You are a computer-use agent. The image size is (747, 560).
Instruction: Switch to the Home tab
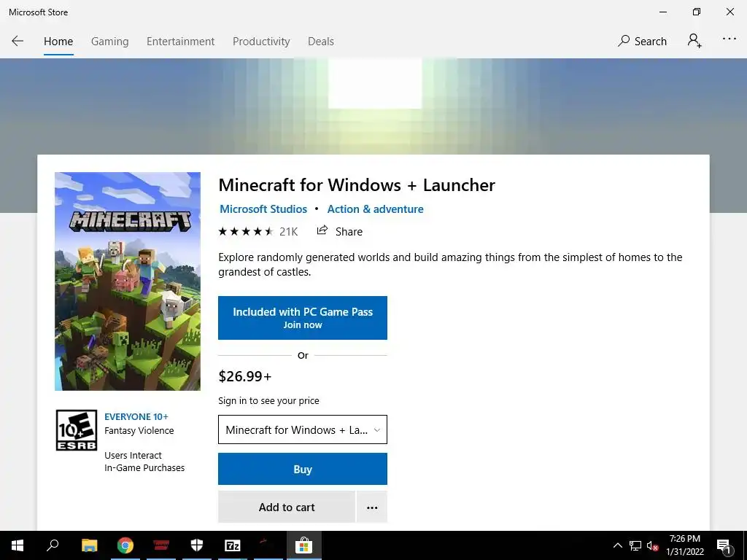tap(58, 42)
